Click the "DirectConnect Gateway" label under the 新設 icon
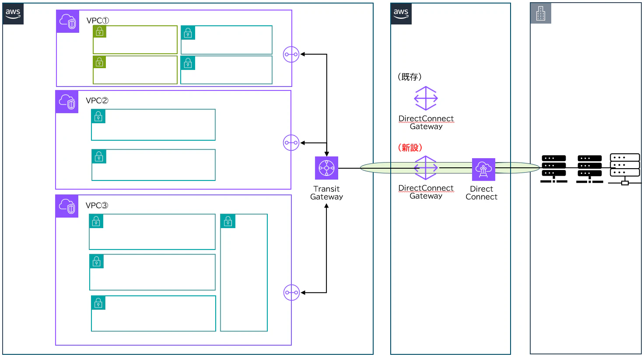The height and width of the screenshot is (357, 644). pyautogui.click(x=426, y=192)
